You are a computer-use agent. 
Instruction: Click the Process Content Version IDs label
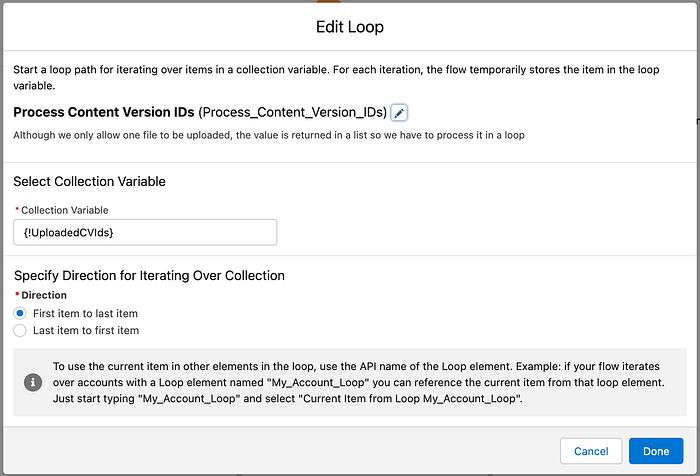(x=104, y=112)
